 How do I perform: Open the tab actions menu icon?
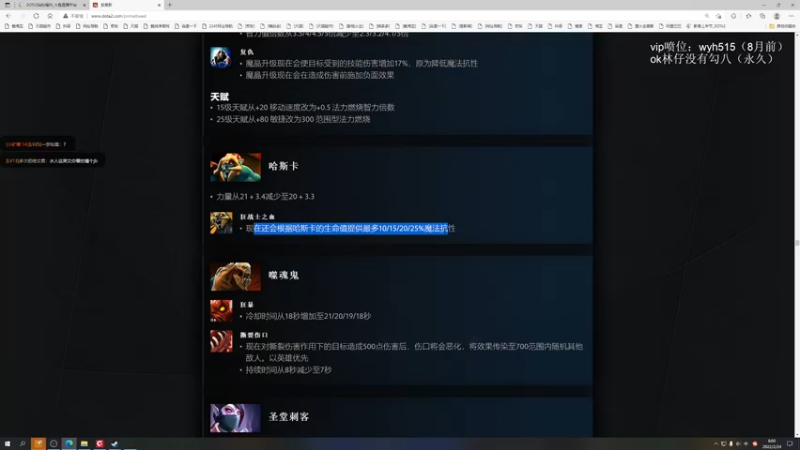pos(7,5)
